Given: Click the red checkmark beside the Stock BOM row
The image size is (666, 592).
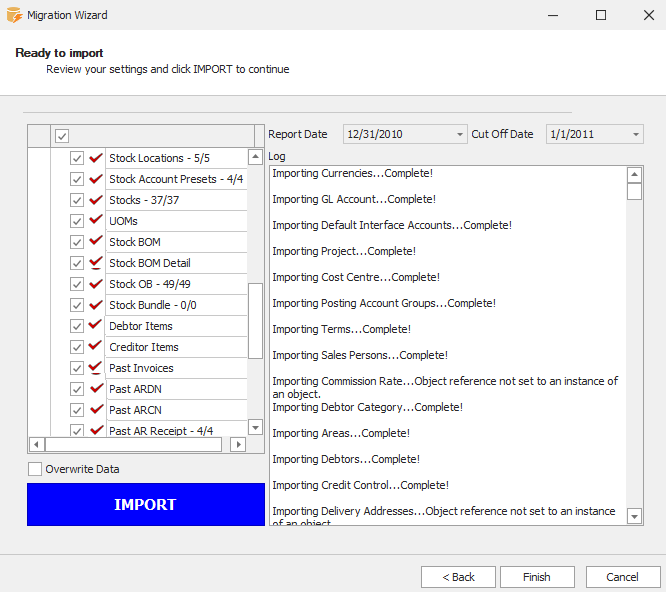Looking at the screenshot, I should tap(96, 241).
